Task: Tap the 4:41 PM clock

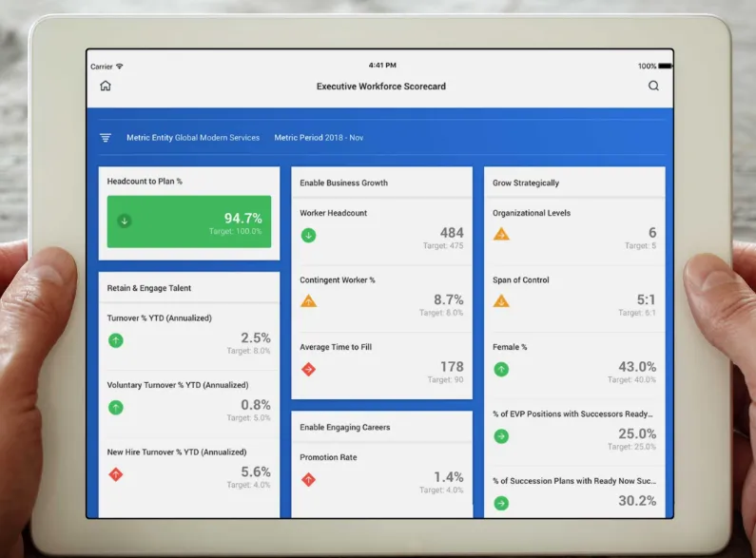Action: [x=382, y=65]
